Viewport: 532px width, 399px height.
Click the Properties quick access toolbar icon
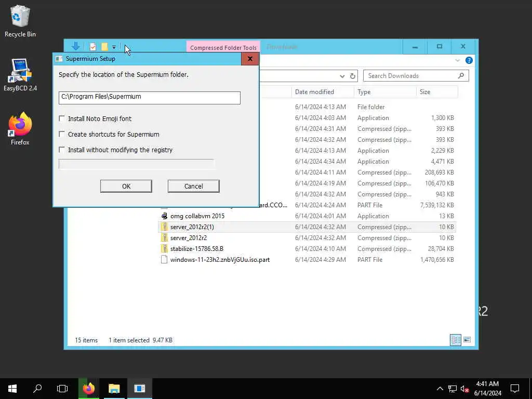92,47
